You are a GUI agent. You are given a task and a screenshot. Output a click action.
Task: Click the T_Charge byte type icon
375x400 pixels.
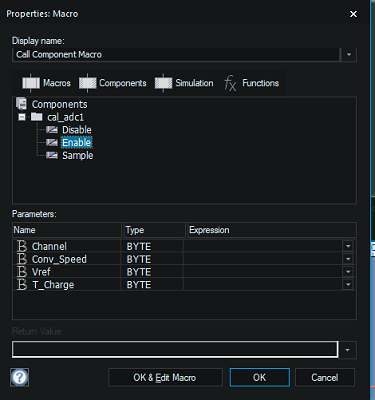tap(22, 284)
